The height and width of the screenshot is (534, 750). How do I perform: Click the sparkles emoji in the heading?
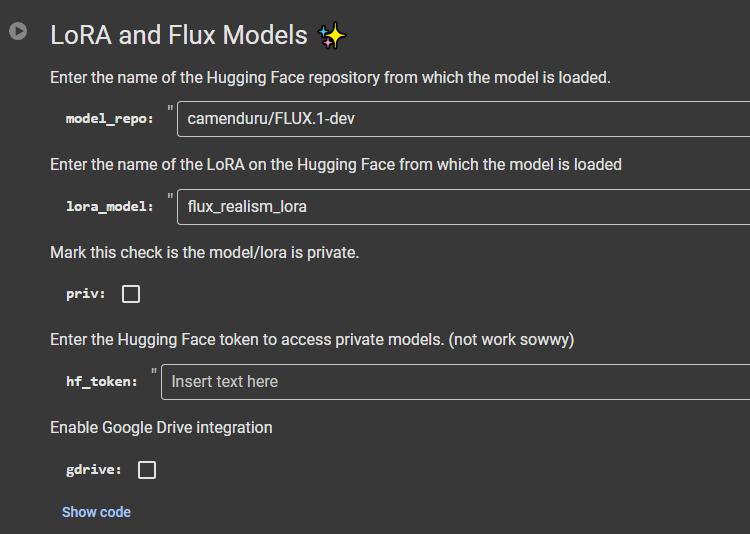coord(332,36)
